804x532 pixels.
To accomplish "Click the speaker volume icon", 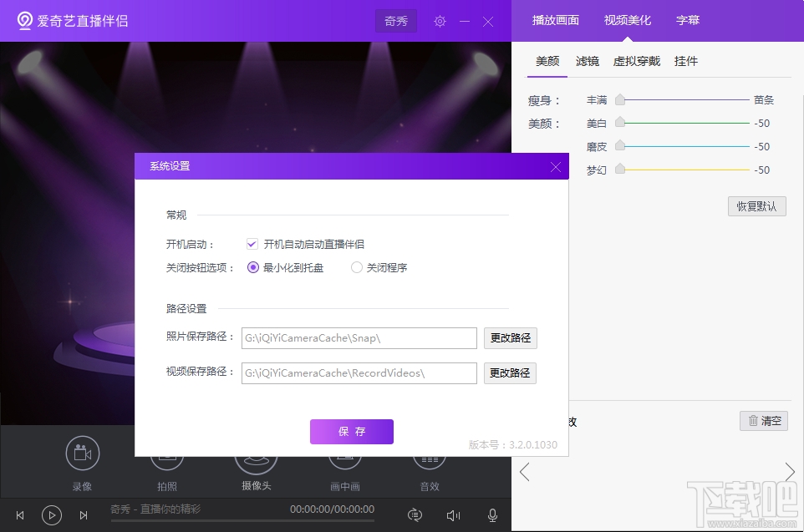I will pos(453,514).
